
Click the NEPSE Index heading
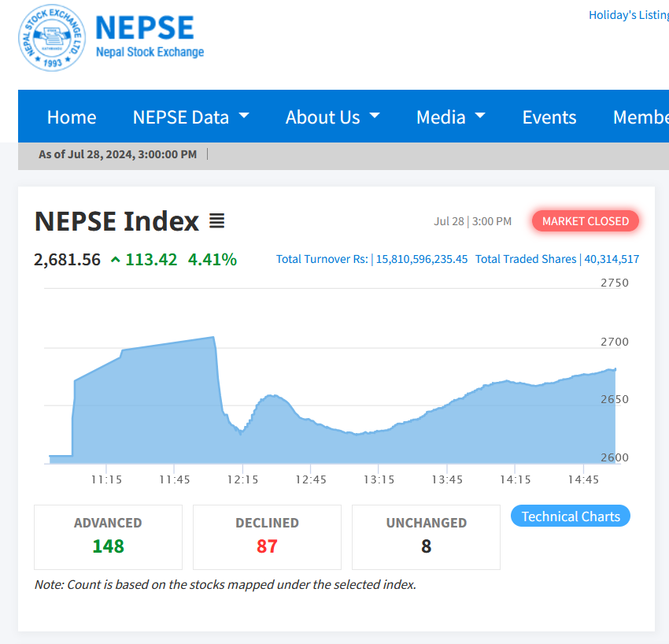tap(116, 221)
